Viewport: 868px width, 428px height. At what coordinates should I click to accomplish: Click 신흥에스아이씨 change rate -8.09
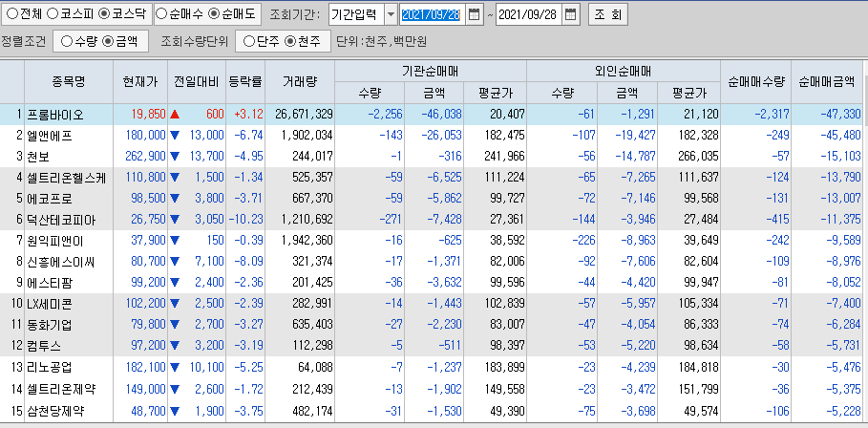(x=248, y=262)
